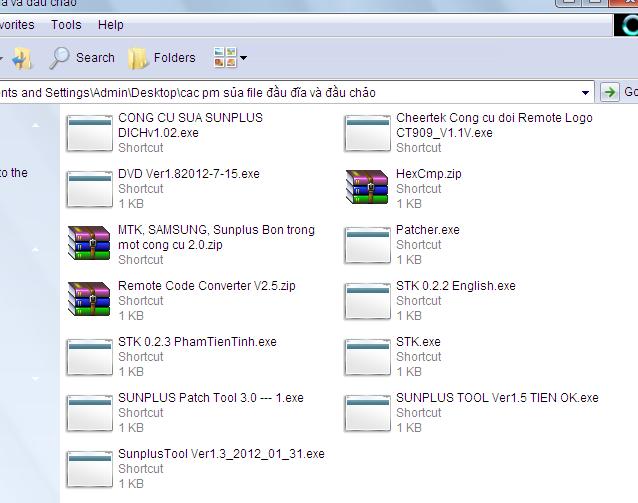Select the STK 0.2.2 English.exe icon
638x503 pixels.
pos(367,301)
